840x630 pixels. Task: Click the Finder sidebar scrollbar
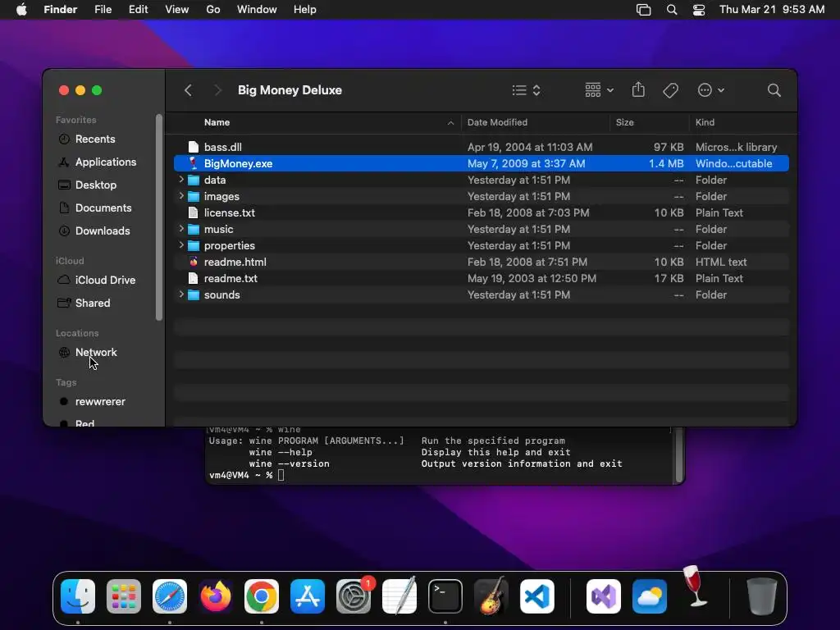coord(158,217)
